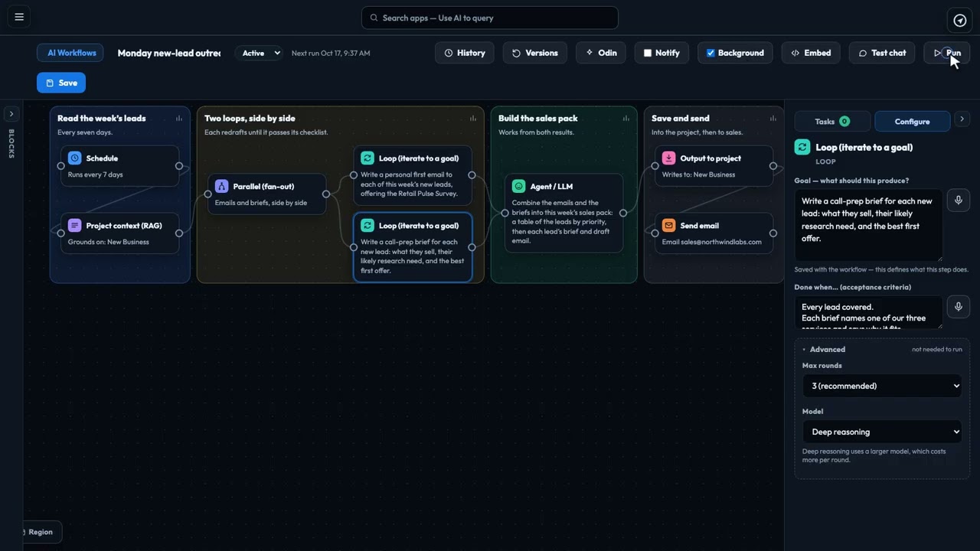Edit the workflow name field
The height and width of the screenshot is (551, 980).
(x=168, y=53)
